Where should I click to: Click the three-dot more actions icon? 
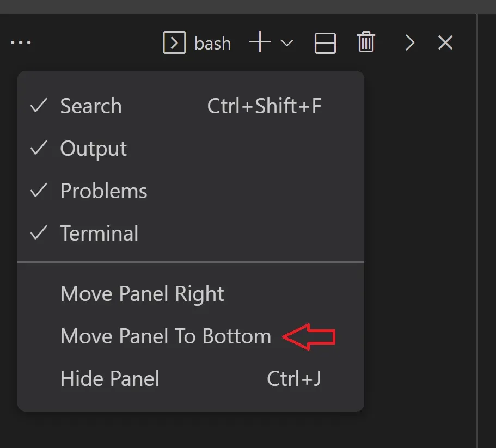pos(21,43)
